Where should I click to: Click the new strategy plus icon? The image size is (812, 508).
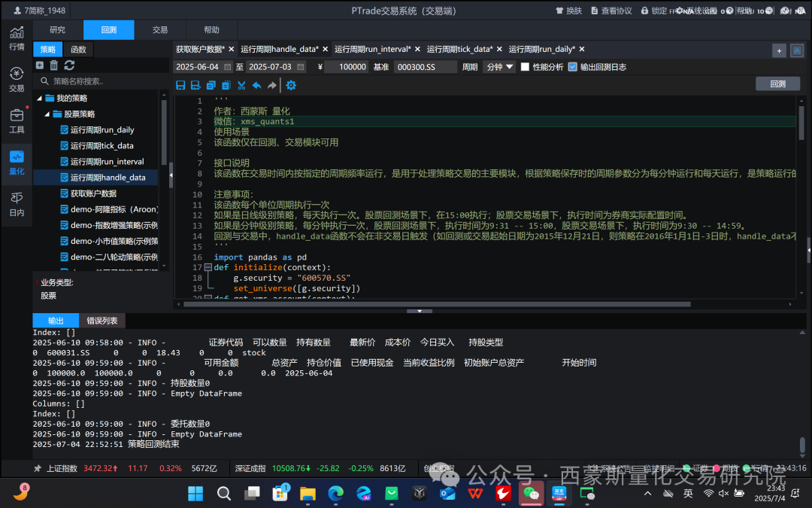(40, 65)
